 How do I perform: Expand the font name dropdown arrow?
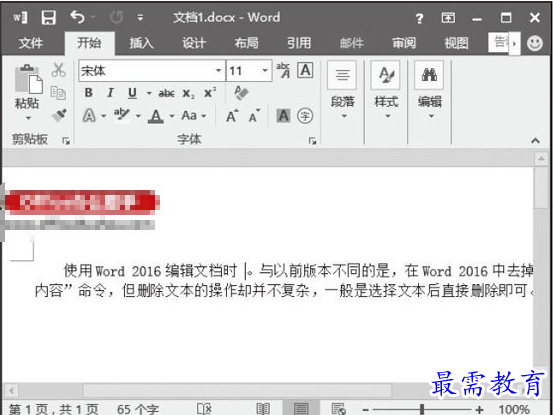(218, 71)
